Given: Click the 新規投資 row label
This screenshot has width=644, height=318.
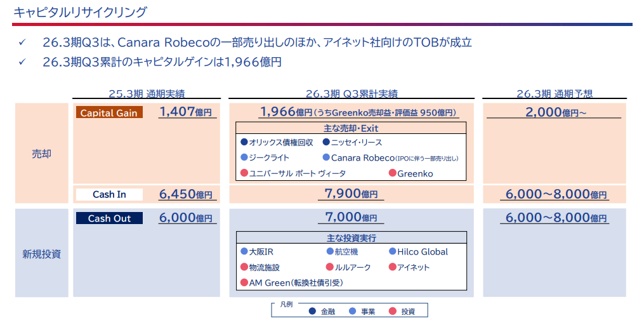Looking at the screenshot, I should click(42, 254).
